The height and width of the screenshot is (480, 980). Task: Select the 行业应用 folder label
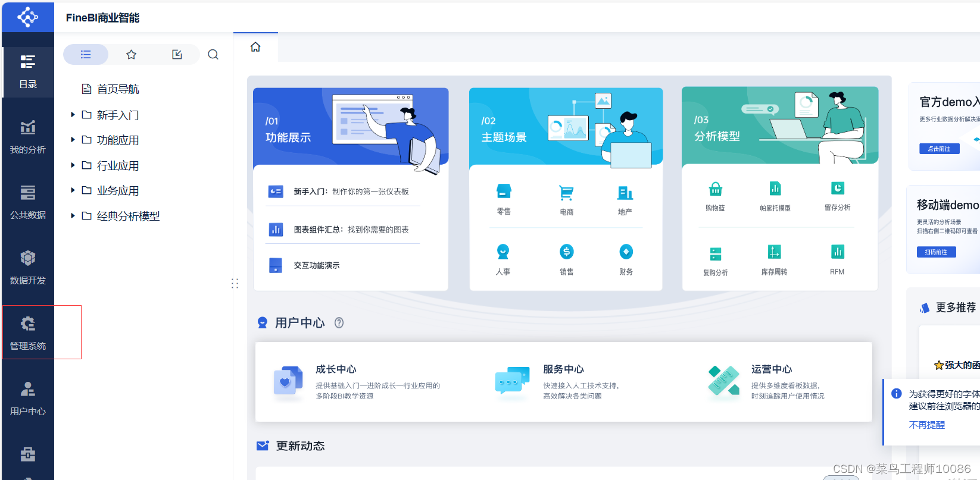[x=118, y=166]
